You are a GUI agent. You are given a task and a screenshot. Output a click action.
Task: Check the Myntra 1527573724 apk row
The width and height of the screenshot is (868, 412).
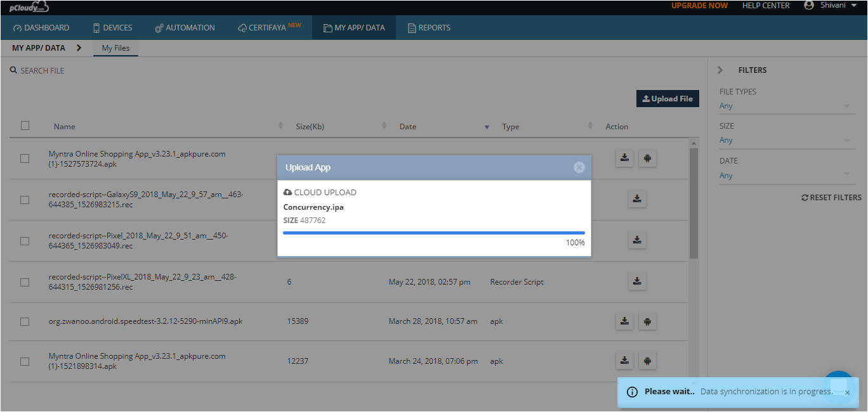pos(25,158)
